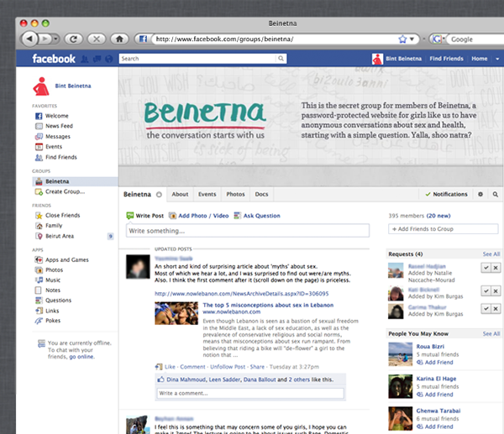Click the red Bint Beinetna sidebar avatar
This screenshot has height=434, width=504.
pos(41,86)
